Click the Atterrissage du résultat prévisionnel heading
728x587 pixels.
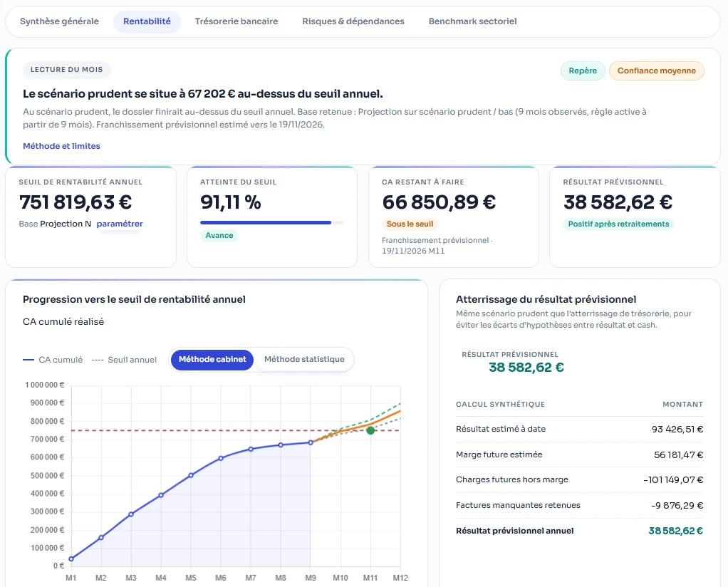[x=546, y=299]
